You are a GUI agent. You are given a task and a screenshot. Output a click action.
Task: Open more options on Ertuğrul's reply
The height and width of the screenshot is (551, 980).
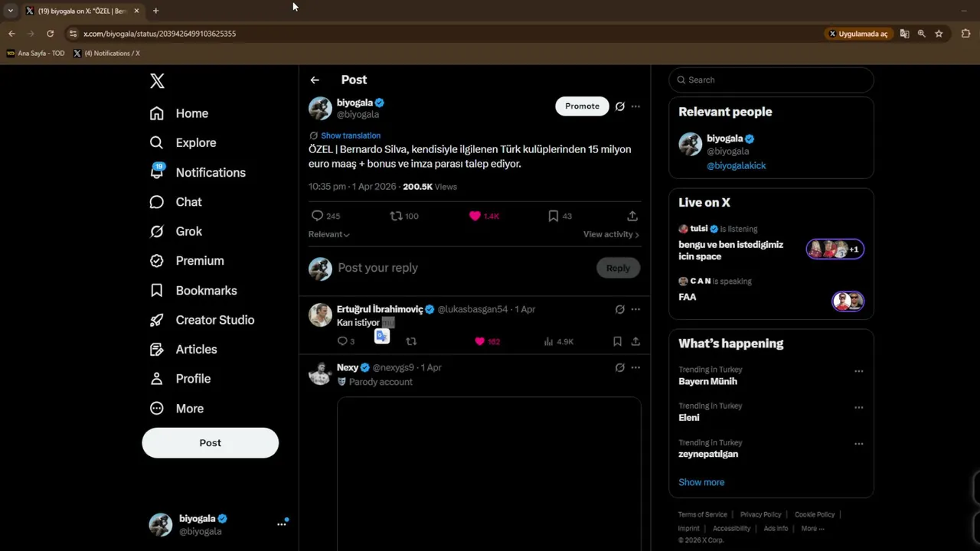[x=635, y=309]
